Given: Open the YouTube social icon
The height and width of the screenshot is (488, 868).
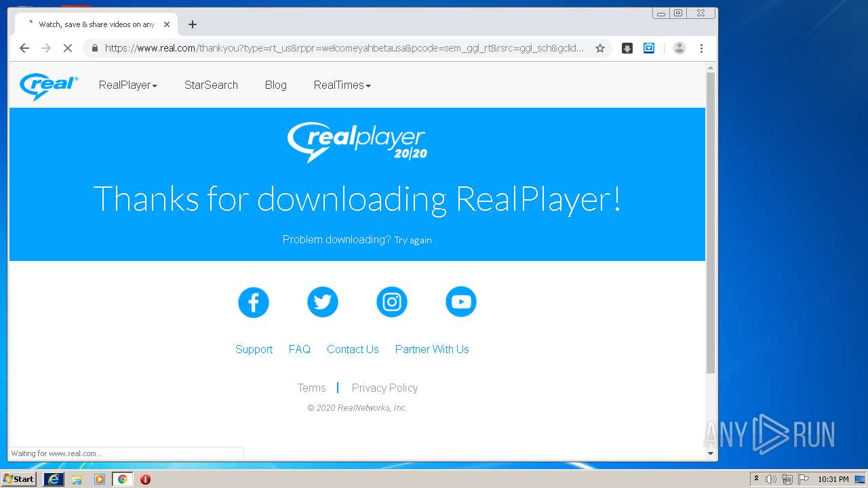Looking at the screenshot, I should pos(461,302).
